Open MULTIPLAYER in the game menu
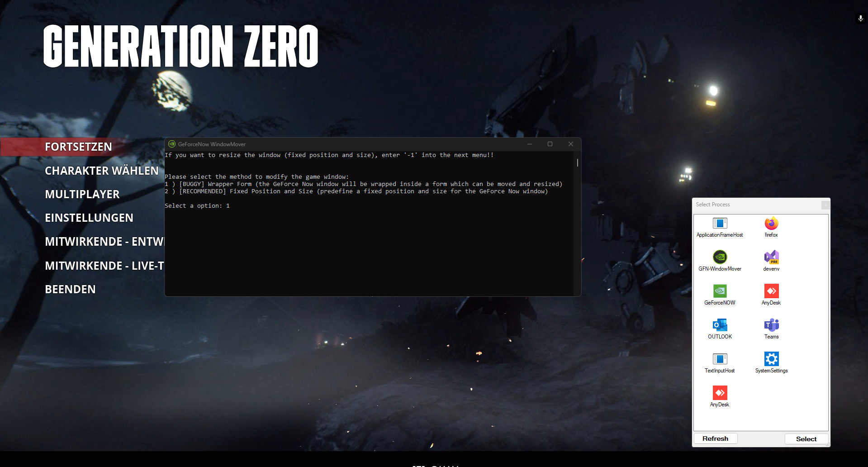 pos(82,195)
